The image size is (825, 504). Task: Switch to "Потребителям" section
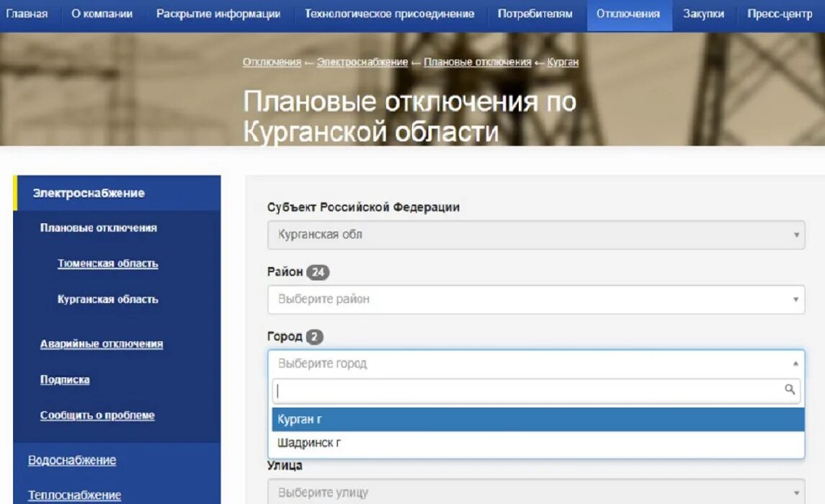pos(533,12)
